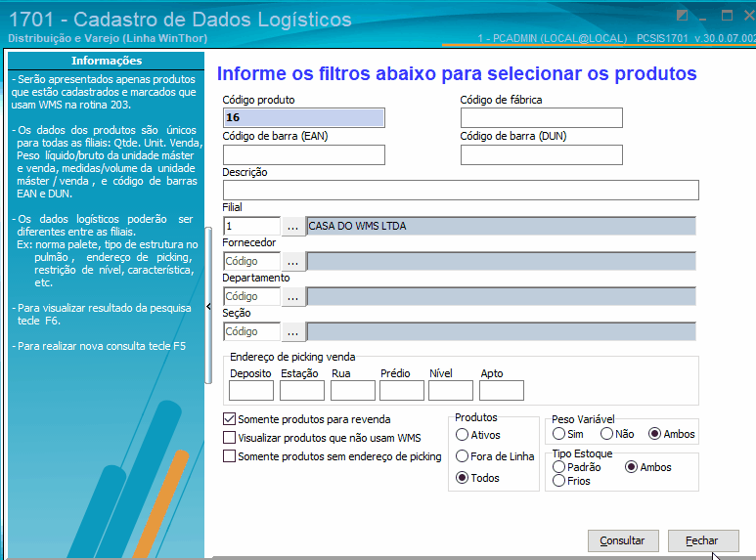Click the Departamento Código input
756x560 pixels.
(251, 296)
